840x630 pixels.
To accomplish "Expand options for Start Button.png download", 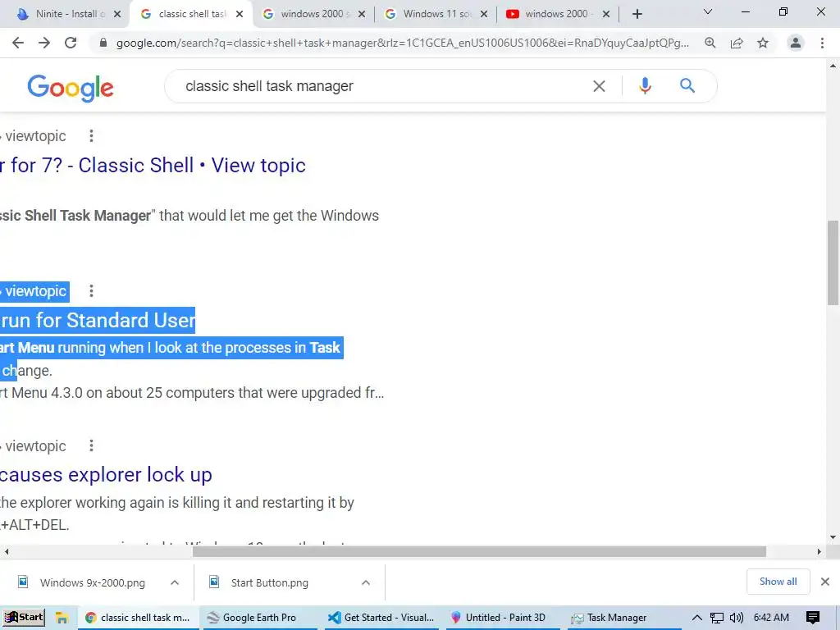I will pos(366,582).
